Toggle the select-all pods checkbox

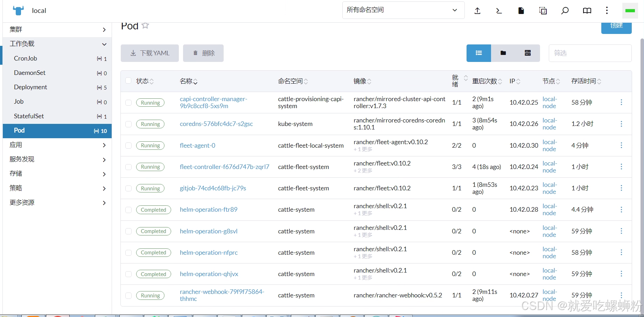pos(128,81)
